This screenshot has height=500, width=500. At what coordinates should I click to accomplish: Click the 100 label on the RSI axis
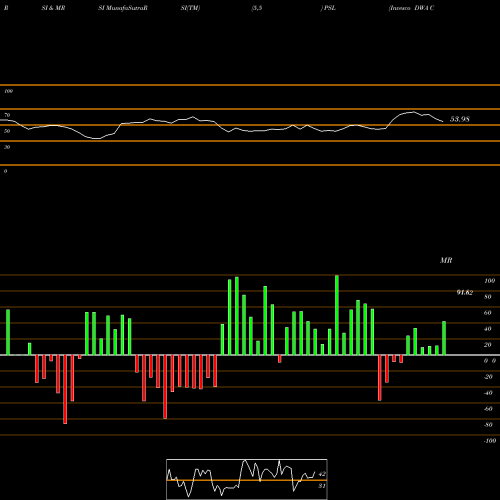[9, 91]
